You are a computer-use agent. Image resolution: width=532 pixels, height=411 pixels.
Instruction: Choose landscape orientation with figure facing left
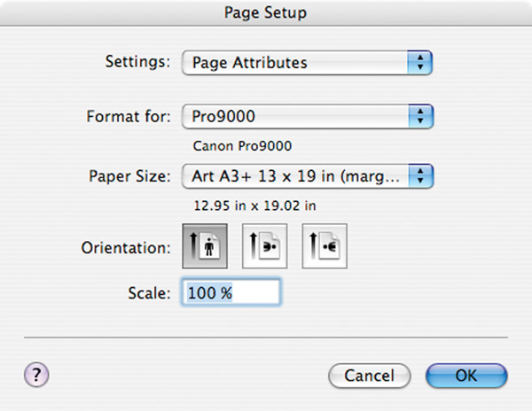click(x=325, y=246)
